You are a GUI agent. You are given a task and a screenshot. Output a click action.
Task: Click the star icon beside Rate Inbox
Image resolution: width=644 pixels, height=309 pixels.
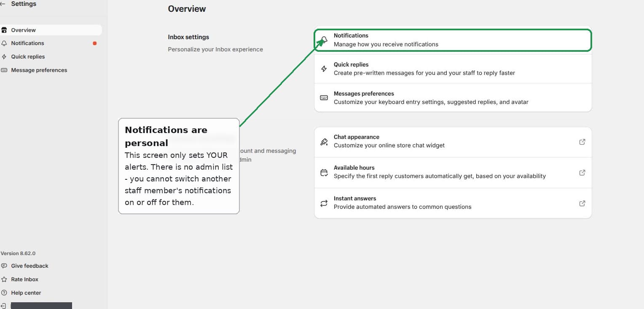click(x=4, y=280)
